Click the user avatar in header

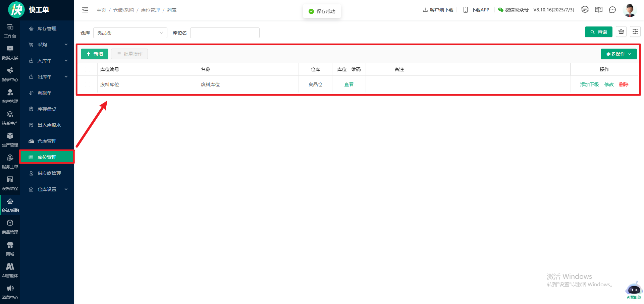(x=630, y=10)
